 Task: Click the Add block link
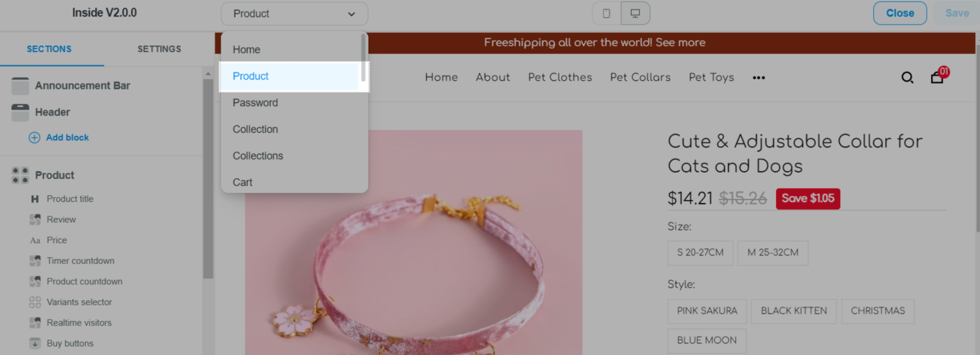(67, 138)
